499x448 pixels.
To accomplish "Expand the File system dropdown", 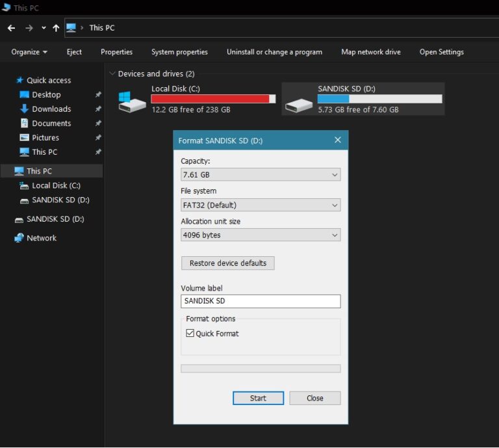I will 260,205.
